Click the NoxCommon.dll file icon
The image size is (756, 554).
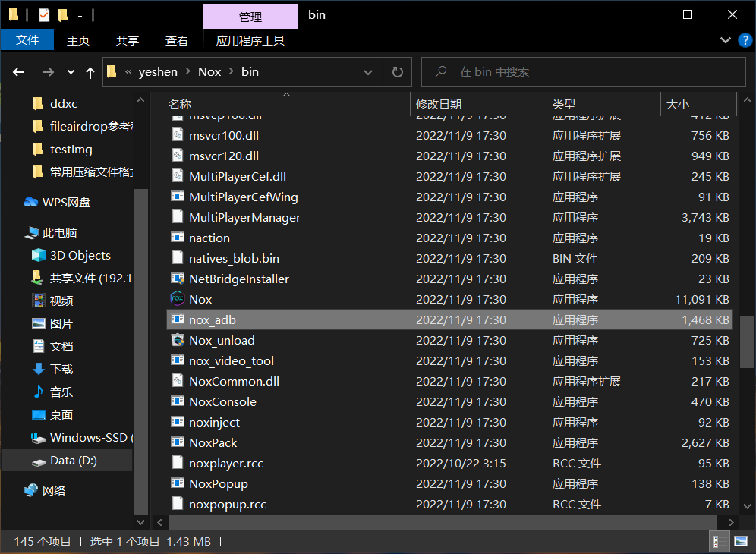click(178, 381)
